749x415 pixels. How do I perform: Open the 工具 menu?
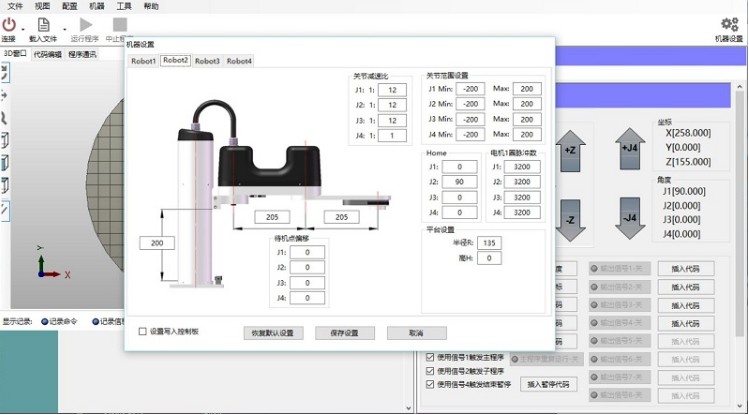[124, 6]
